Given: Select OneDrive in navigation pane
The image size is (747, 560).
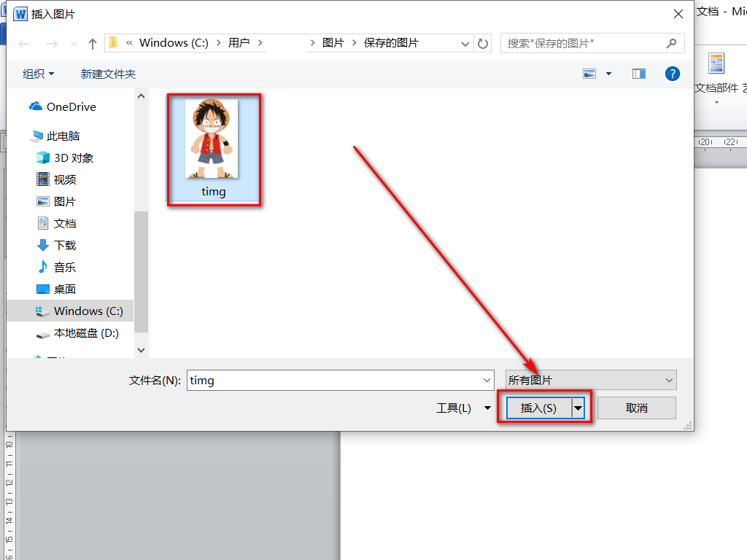Looking at the screenshot, I should [63, 106].
